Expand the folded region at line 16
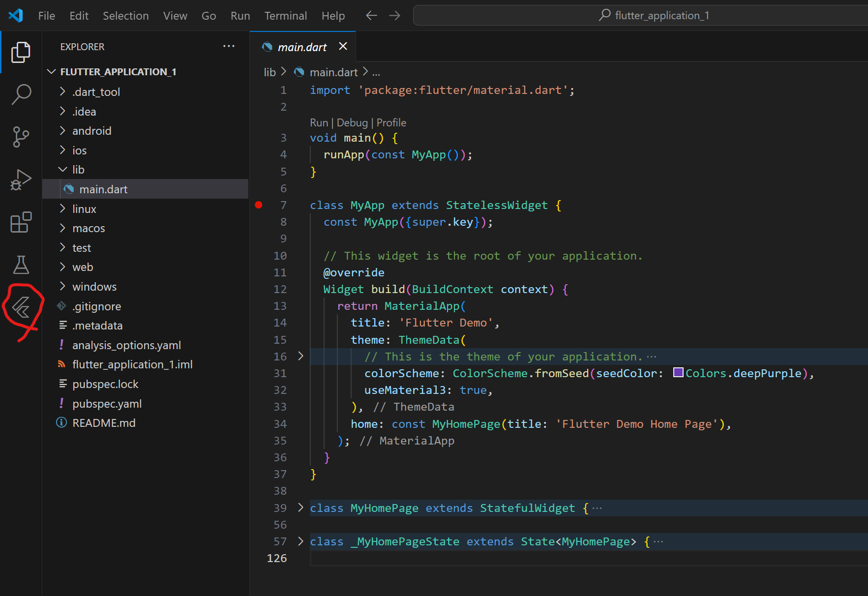 tap(300, 356)
